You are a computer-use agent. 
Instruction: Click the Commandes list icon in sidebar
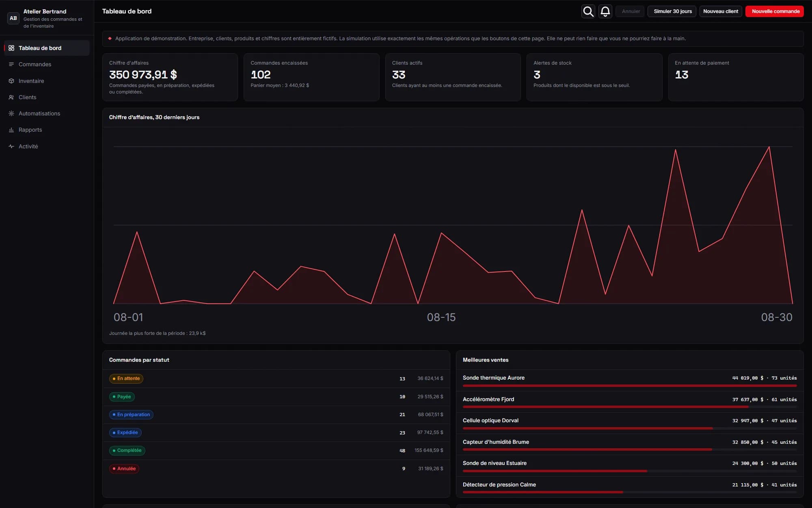tap(11, 64)
